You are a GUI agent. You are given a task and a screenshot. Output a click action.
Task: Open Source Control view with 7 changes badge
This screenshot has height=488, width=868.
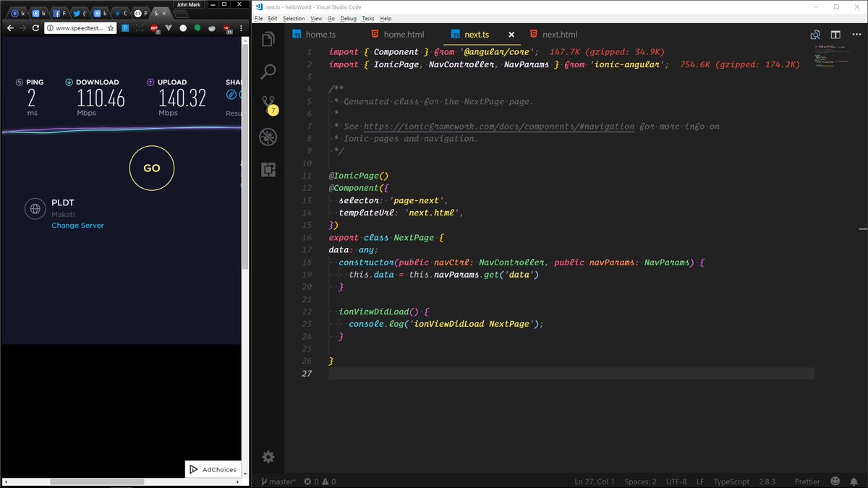pos(268,104)
